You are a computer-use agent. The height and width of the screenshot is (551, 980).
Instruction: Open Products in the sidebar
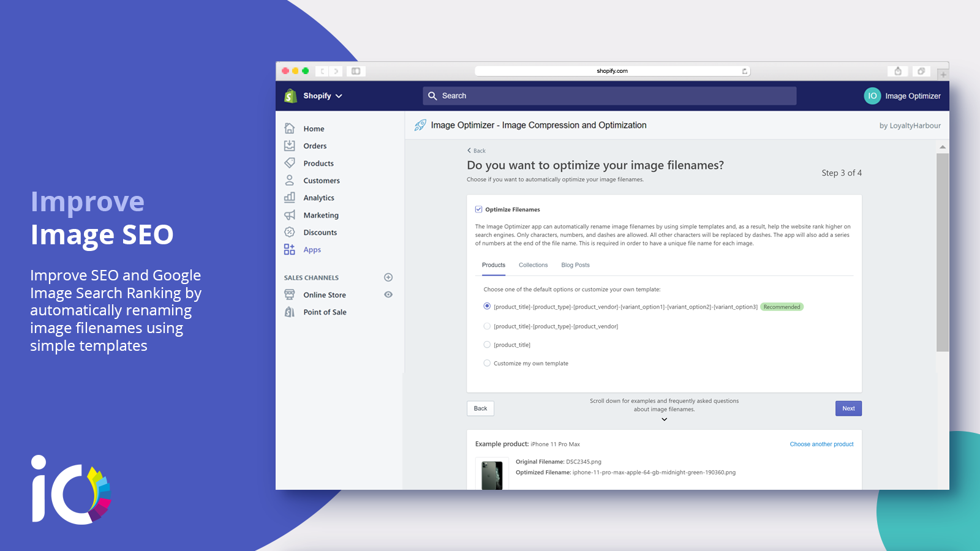coord(318,163)
